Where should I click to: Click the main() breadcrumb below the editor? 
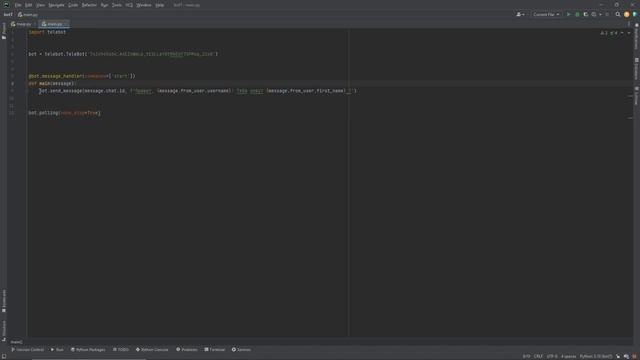[16, 342]
